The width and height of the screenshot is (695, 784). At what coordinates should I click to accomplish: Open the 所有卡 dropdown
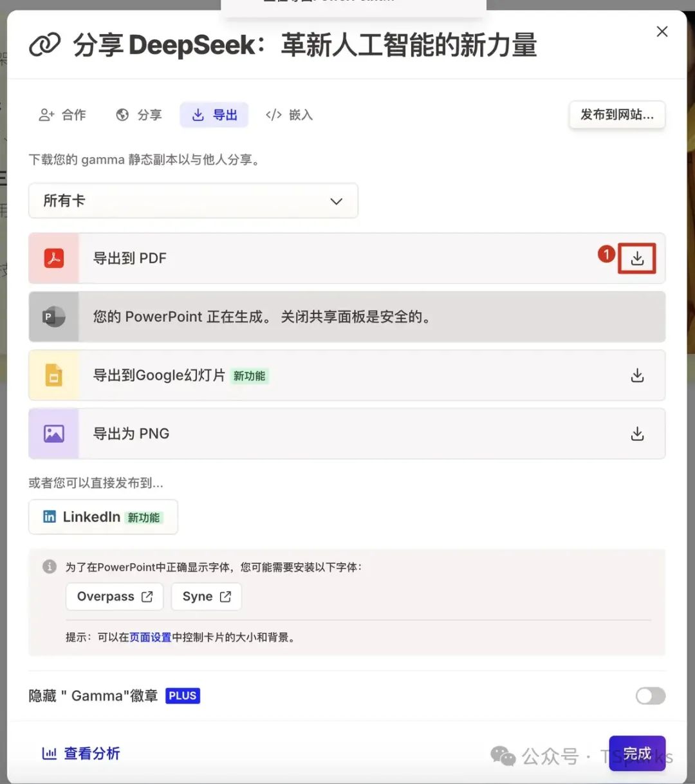[x=193, y=201]
